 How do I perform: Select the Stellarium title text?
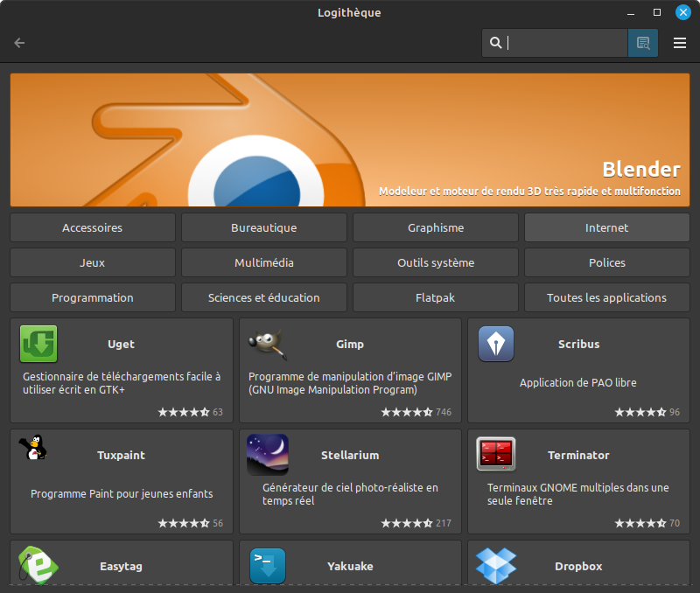tap(350, 455)
